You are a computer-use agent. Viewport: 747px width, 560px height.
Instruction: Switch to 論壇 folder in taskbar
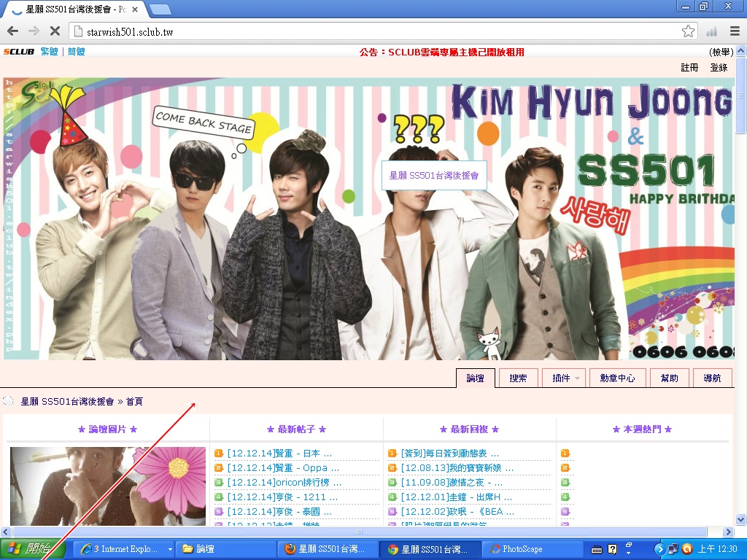(226, 549)
